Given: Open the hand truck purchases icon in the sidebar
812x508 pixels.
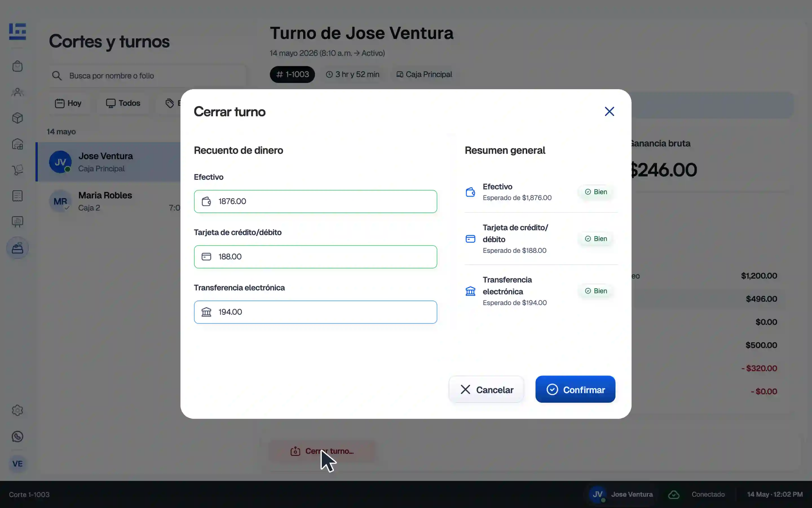Looking at the screenshot, I should [17, 170].
